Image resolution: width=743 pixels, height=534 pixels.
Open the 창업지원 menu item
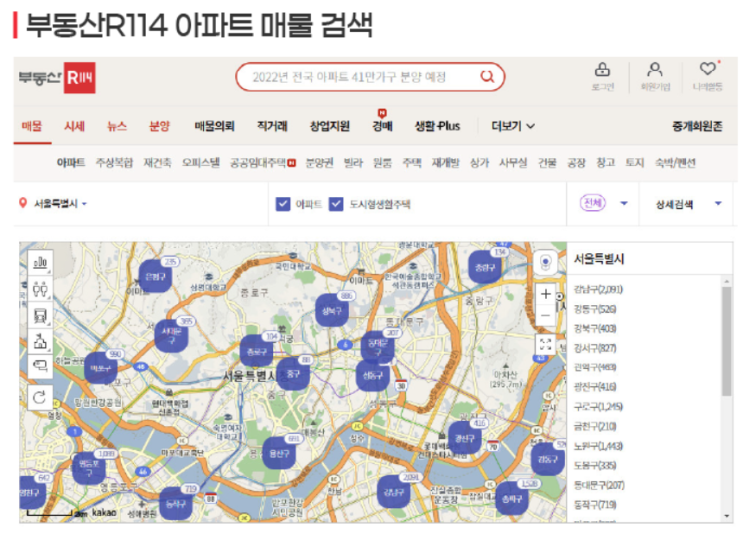(330, 126)
